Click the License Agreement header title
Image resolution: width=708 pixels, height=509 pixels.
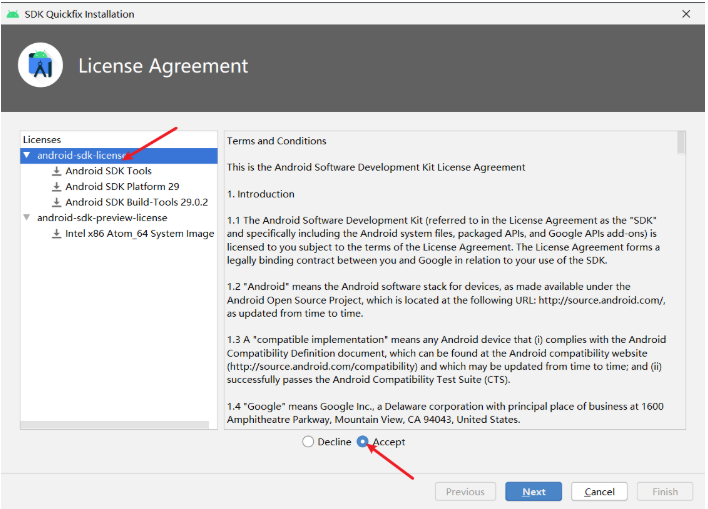coord(163,66)
